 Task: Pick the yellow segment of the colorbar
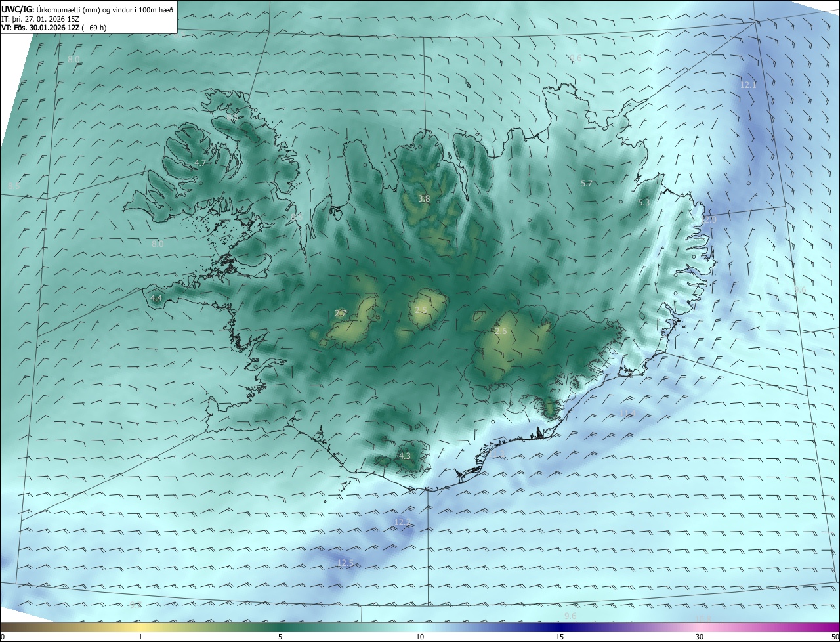[x=140, y=627]
